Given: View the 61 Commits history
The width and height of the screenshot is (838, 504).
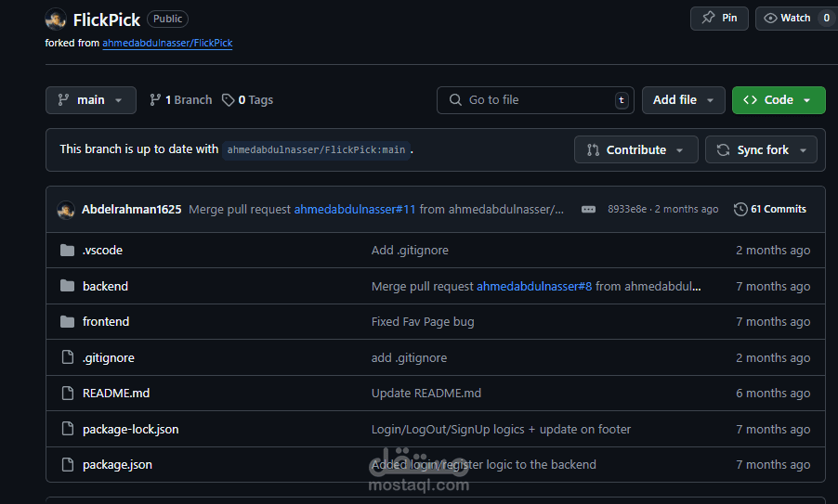Looking at the screenshot, I should tap(770, 209).
